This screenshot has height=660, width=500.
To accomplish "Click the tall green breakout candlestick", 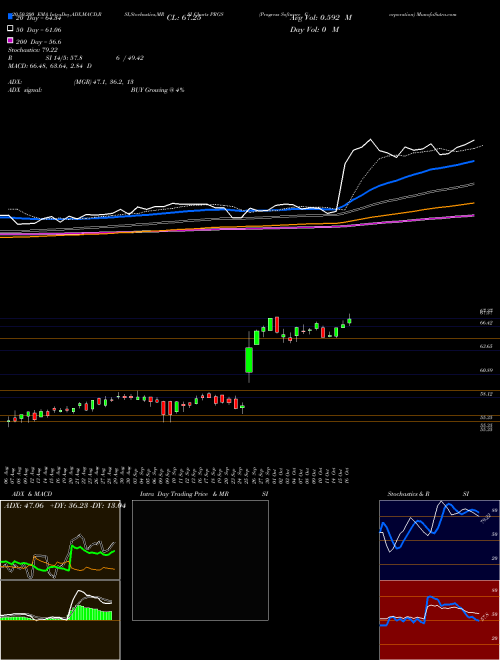I will click(249, 359).
